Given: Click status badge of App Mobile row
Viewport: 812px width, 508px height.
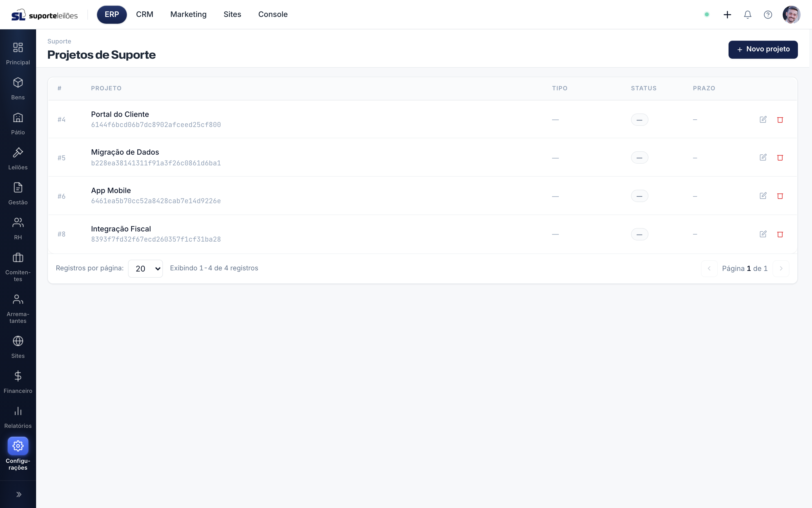Looking at the screenshot, I should pyautogui.click(x=639, y=196).
